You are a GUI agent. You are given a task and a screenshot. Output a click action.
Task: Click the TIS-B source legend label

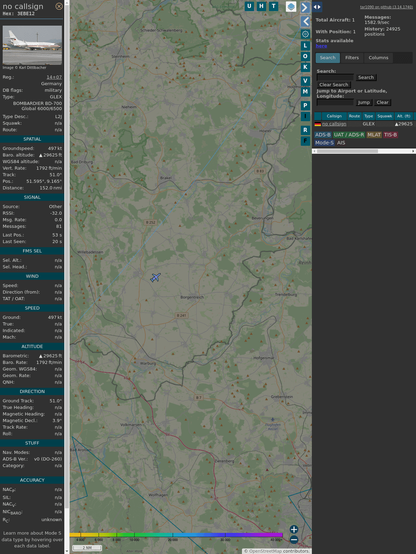pyautogui.click(x=390, y=135)
